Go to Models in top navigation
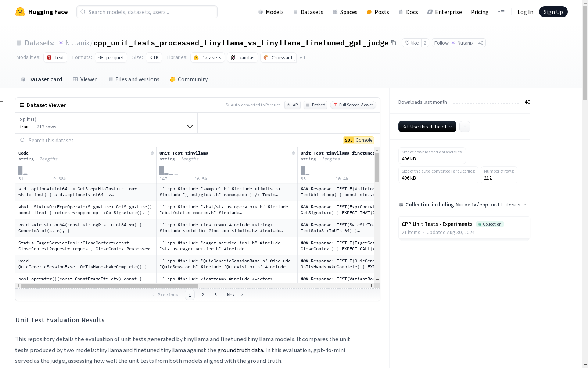This screenshot has width=588, height=368. (x=271, y=12)
